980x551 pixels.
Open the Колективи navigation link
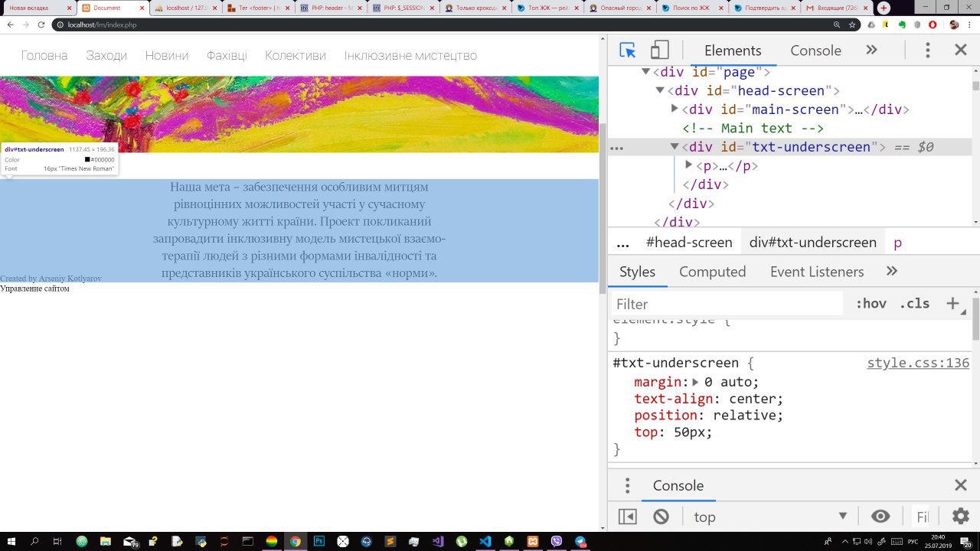pos(296,56)
